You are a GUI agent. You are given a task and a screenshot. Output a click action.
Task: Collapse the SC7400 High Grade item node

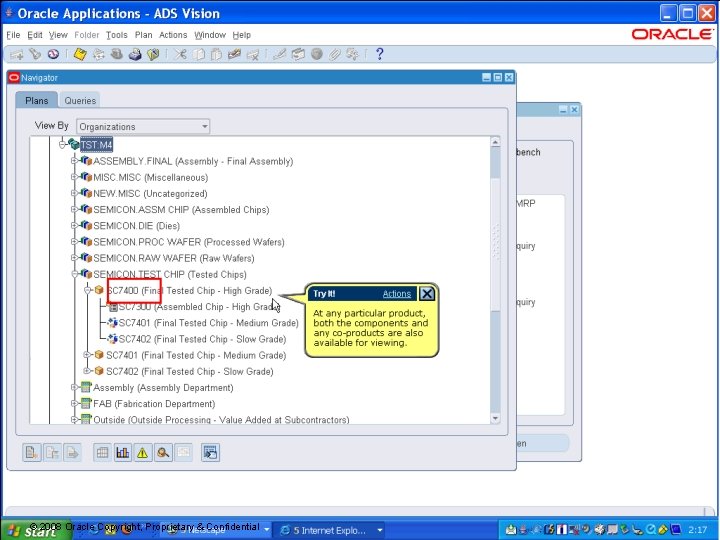[x=87, y=290]
